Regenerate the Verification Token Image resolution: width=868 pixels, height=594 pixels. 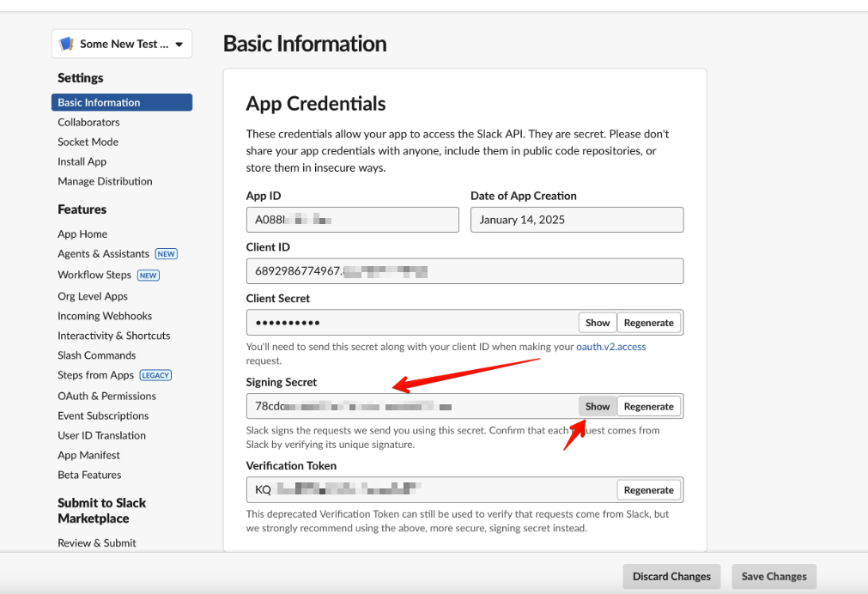[x=648, y=490]
